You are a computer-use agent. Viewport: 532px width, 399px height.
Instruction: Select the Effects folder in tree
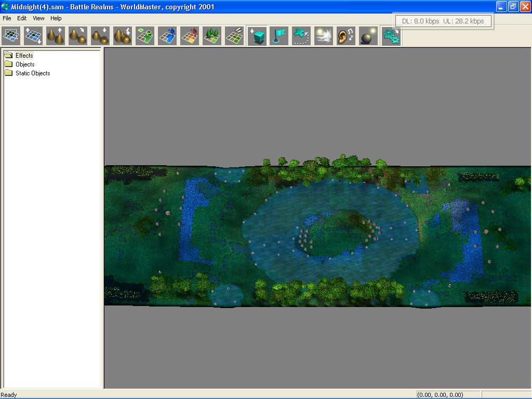pos(24,55)
